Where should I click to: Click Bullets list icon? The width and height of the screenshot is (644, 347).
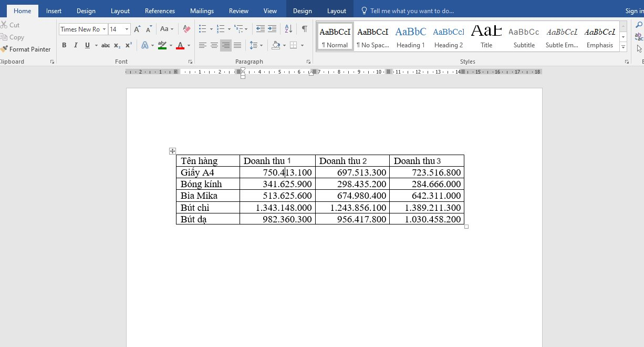tap(203, 29)
